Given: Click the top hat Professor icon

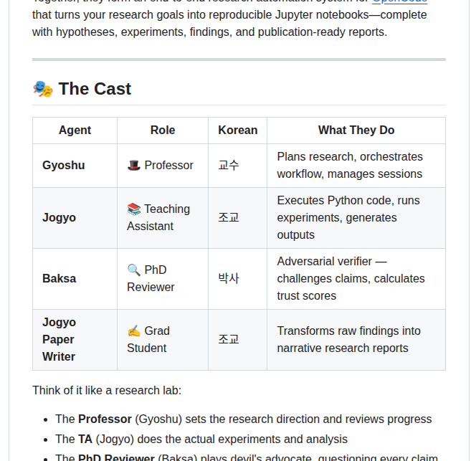Looking at the screenshot, I should (x=133, y=166).
